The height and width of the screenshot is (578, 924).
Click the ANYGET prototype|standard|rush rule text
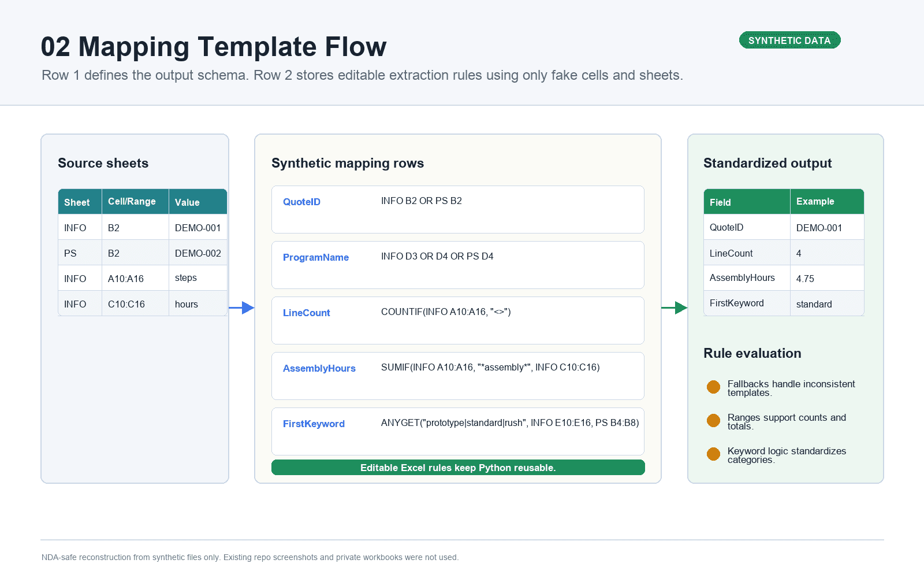point(510,423)
